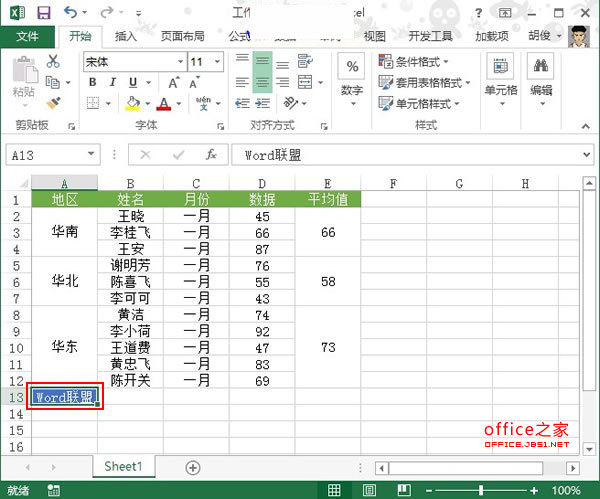Click the Undo arrow icon

coord(71,13)
